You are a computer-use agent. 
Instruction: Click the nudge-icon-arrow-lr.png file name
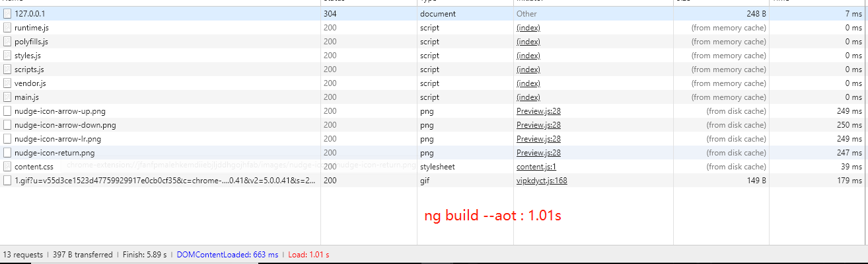(57, 139)
